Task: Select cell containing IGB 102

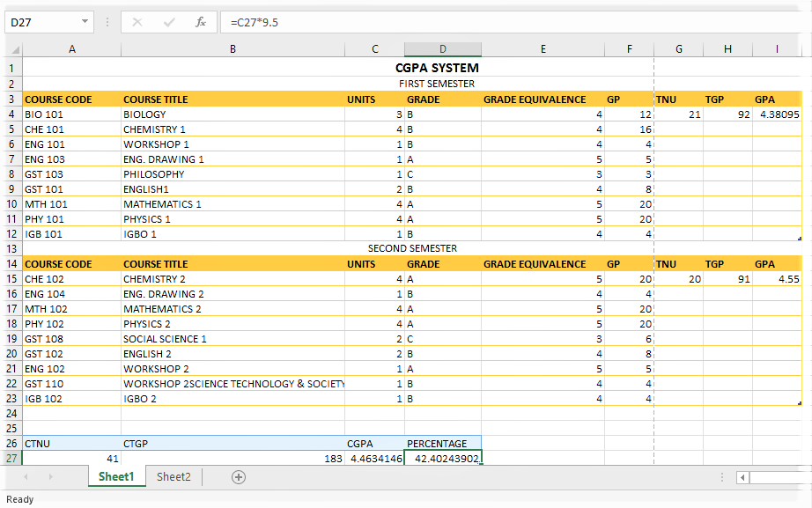Action: pyautogui.click(x=72, y=399)
